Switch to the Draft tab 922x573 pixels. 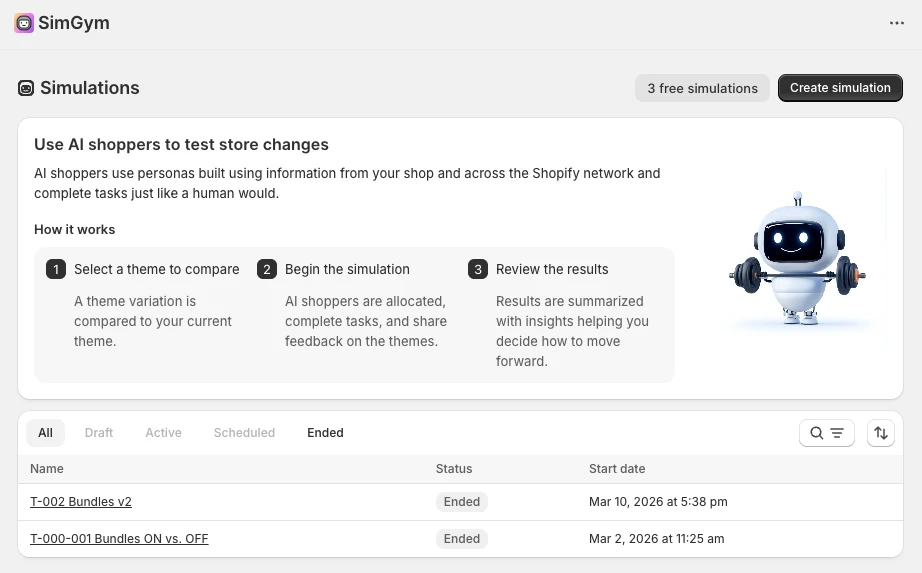[99, 433]
